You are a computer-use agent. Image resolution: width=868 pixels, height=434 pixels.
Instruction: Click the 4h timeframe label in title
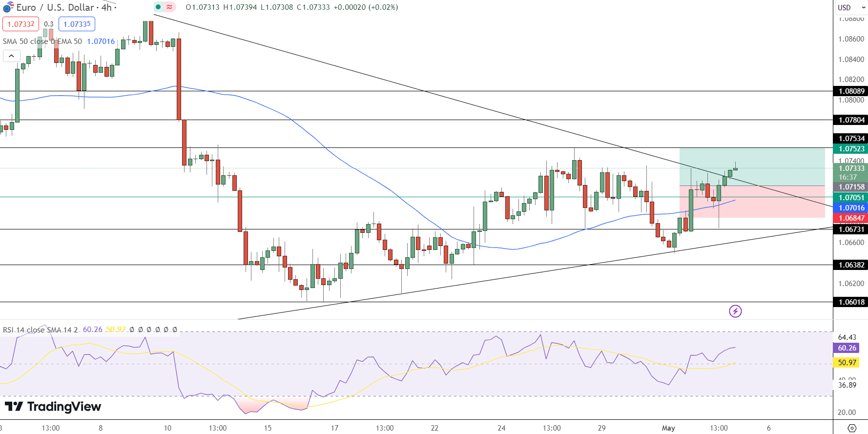(x=106, y=7)
